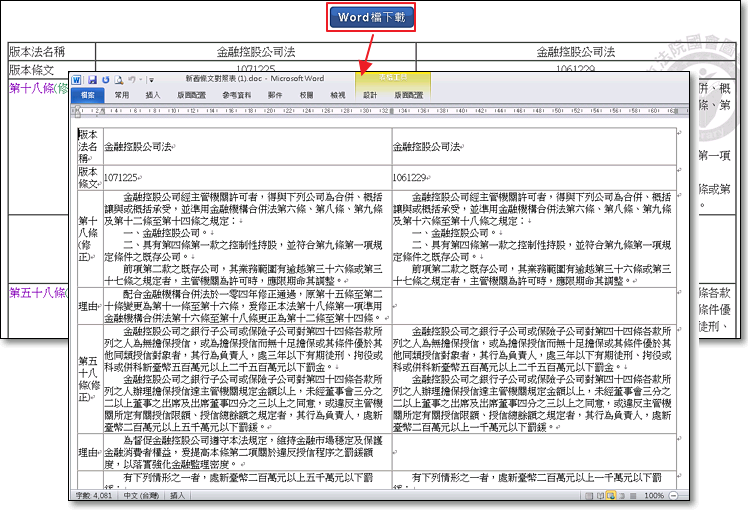Open the 檔案 (File) tab
This screenshot has width=748, height=517.
click(87, 95)
